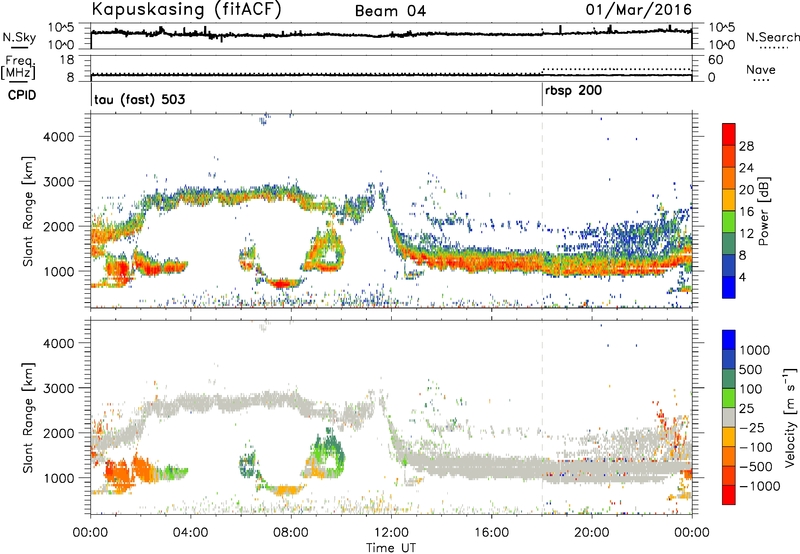Screen dimensions: 800x554
Task: Click the '20' label on power scale
Action: tap(746, 190)
